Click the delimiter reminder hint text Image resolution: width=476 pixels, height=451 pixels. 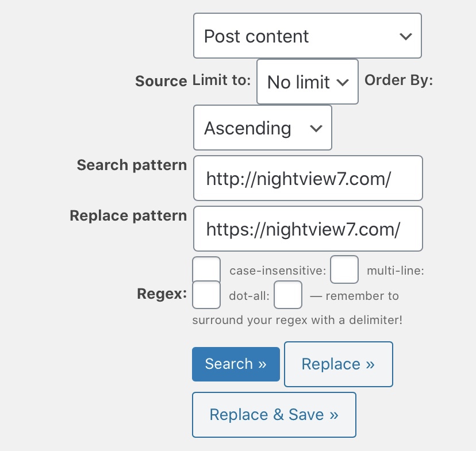point(298,320)
